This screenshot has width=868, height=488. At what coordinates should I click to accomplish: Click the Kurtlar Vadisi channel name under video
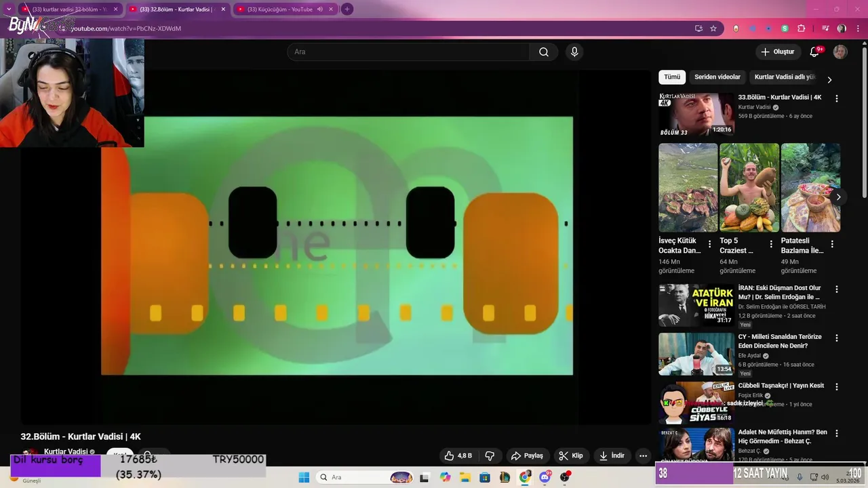click(x=66, y=451)
